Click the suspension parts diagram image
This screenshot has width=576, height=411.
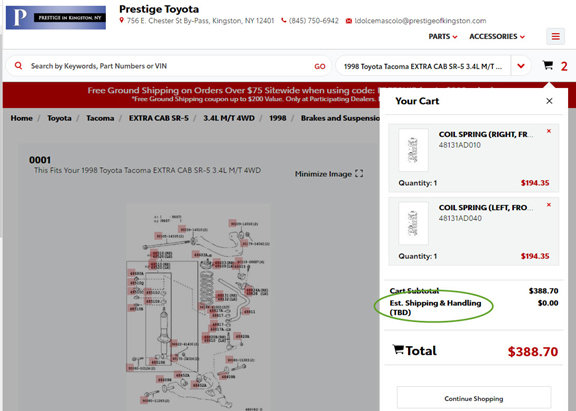198,307
